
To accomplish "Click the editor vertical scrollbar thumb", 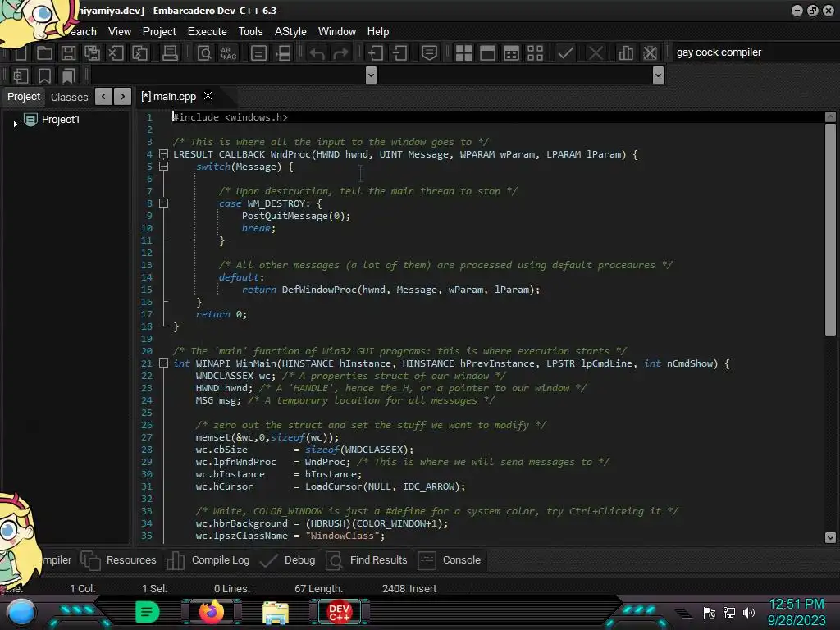I will tap(830, 230).
